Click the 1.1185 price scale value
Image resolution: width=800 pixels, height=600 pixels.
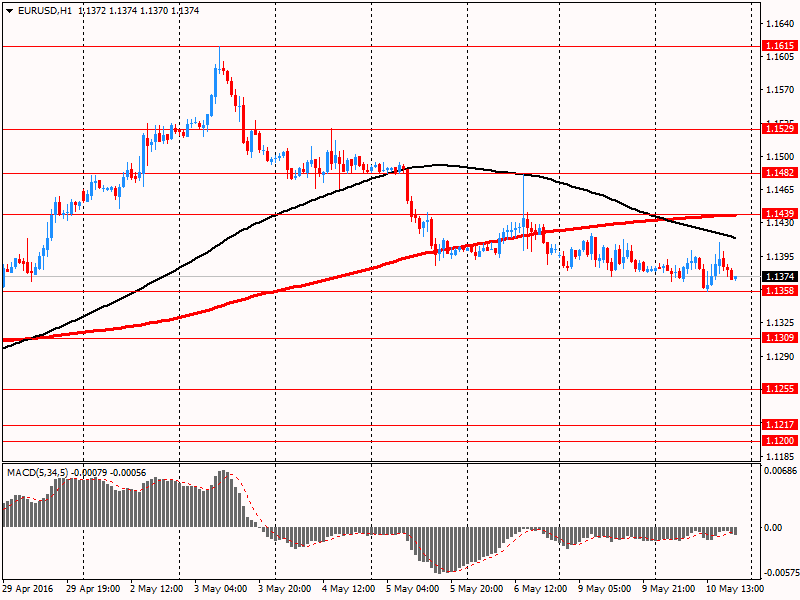coord(781,457)
